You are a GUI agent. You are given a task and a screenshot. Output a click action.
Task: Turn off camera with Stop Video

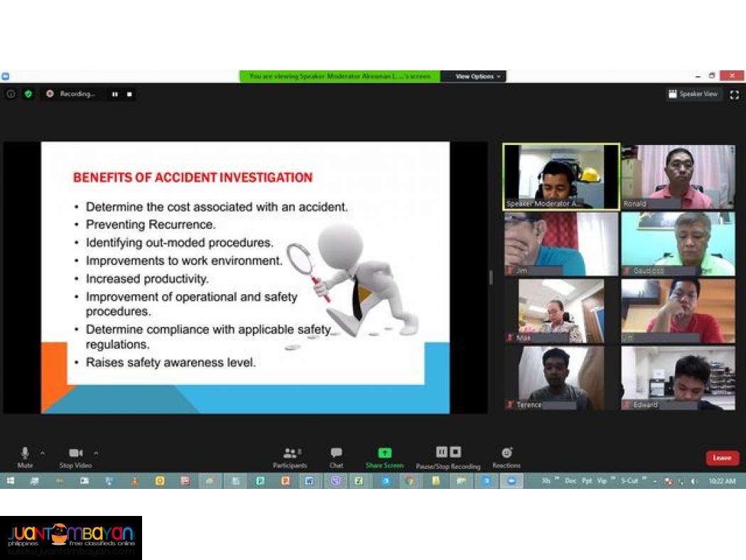tap(76, 455)
